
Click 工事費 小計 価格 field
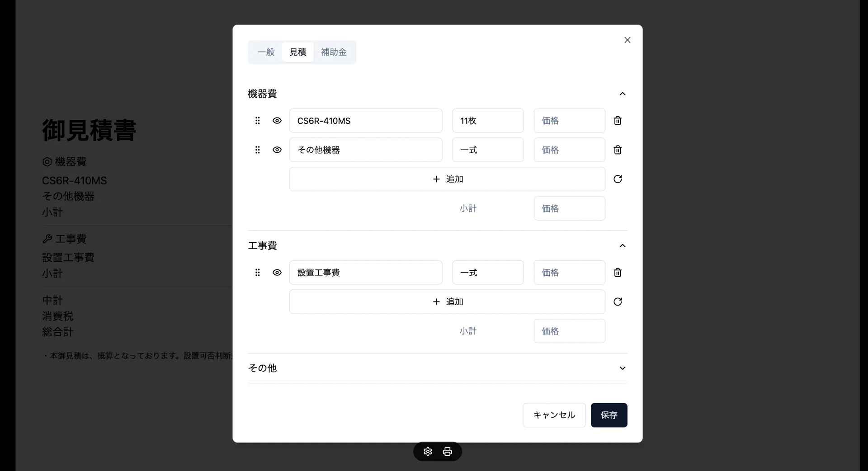[570, 331]
